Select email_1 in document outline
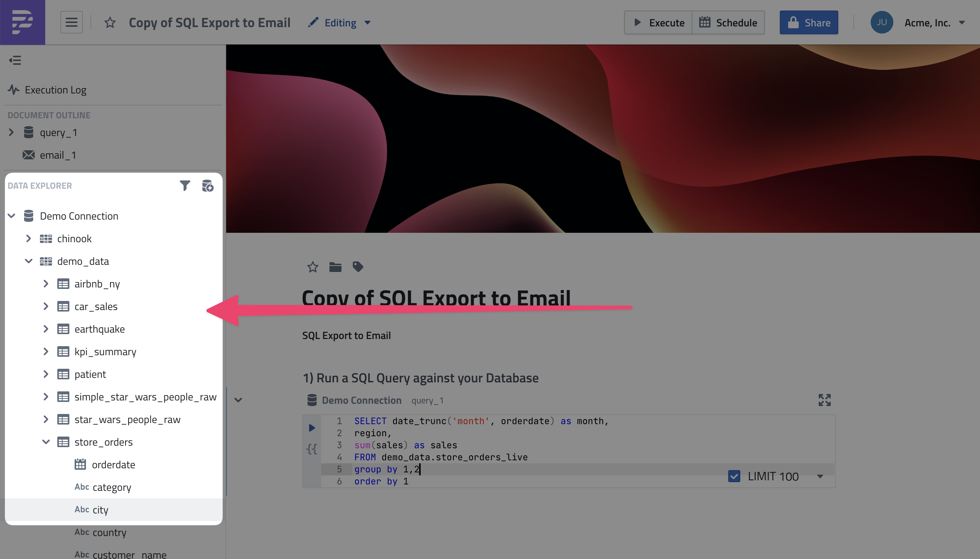 [58, 155]
